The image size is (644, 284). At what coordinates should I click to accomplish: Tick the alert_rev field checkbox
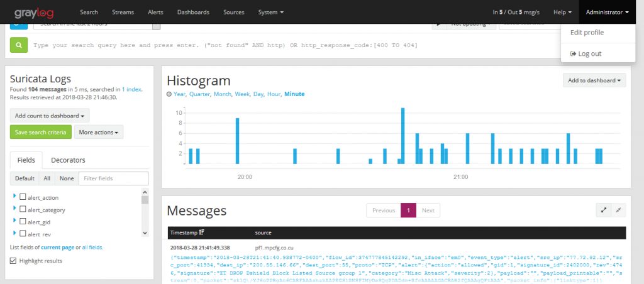[x=23, y=234]
